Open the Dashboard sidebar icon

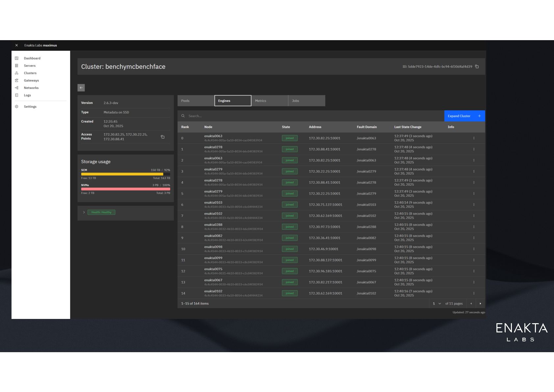[17, 58]
